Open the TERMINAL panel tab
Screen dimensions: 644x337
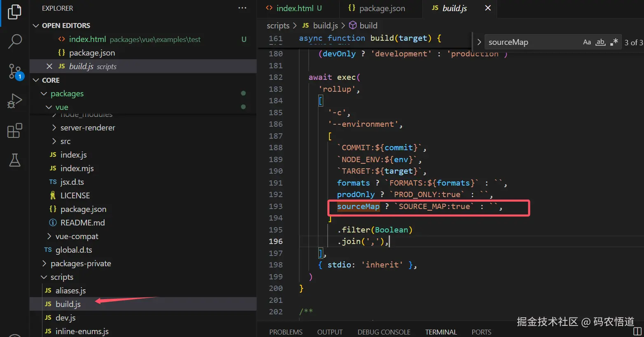[441, 332]
